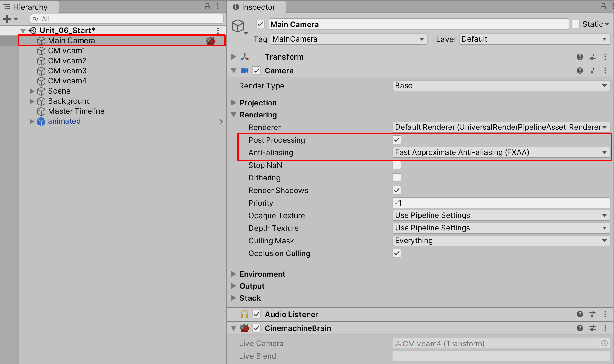
Task: Click the Priority value field
Action: 501,203
